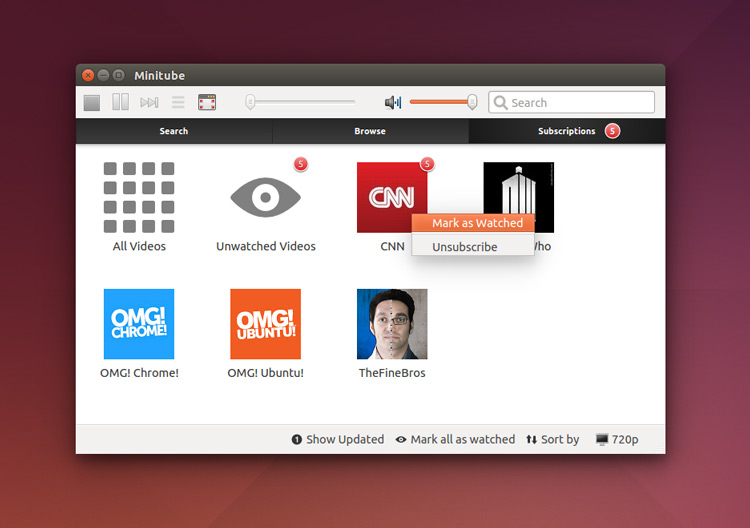Click Subscriptions tab red badge
This screenshot has height=528, width=750.
612,131
